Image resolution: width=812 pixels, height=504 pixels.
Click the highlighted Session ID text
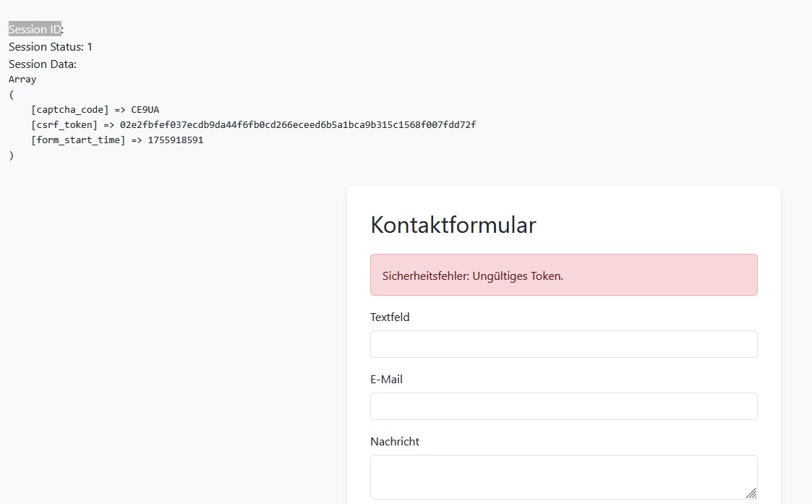35,30
